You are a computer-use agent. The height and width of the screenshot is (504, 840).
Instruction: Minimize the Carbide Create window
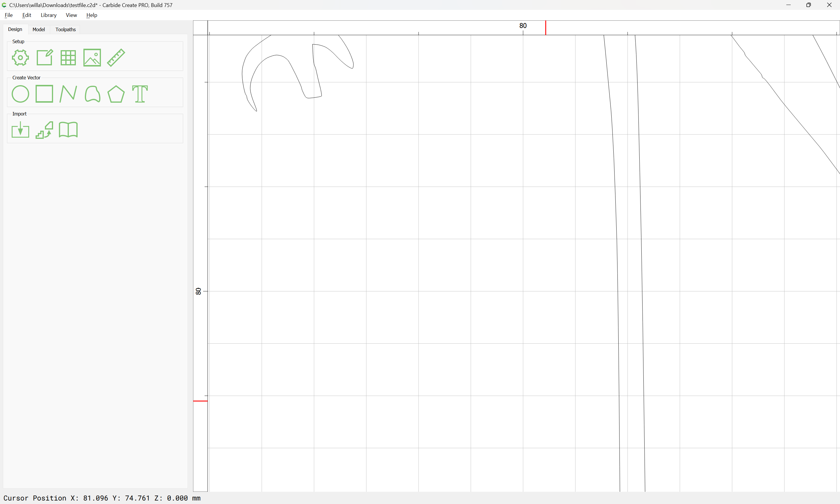pos(788,5)
